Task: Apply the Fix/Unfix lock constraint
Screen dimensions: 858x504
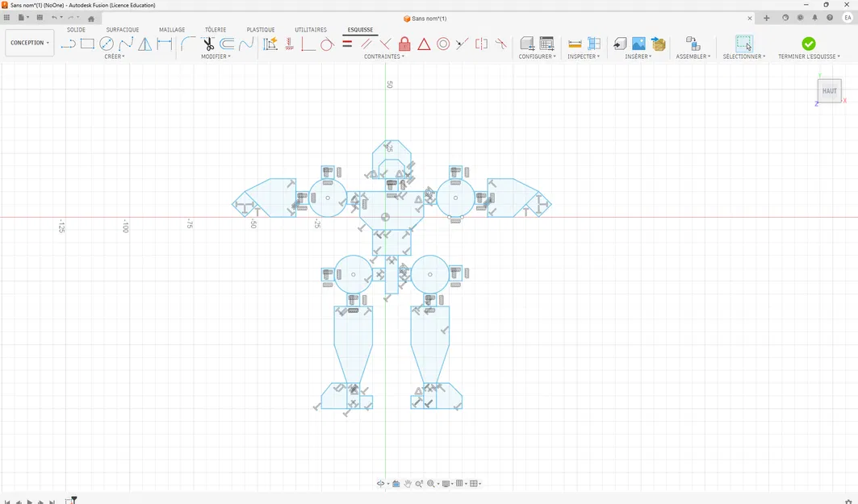Action: [x=404, y=44]
